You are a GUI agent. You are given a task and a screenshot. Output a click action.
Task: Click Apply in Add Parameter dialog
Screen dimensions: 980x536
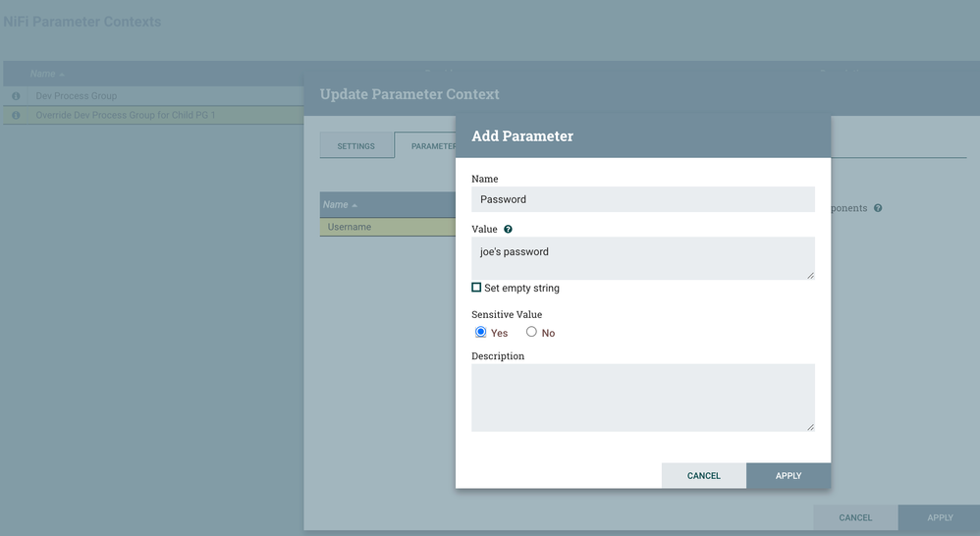coord(789,476)
